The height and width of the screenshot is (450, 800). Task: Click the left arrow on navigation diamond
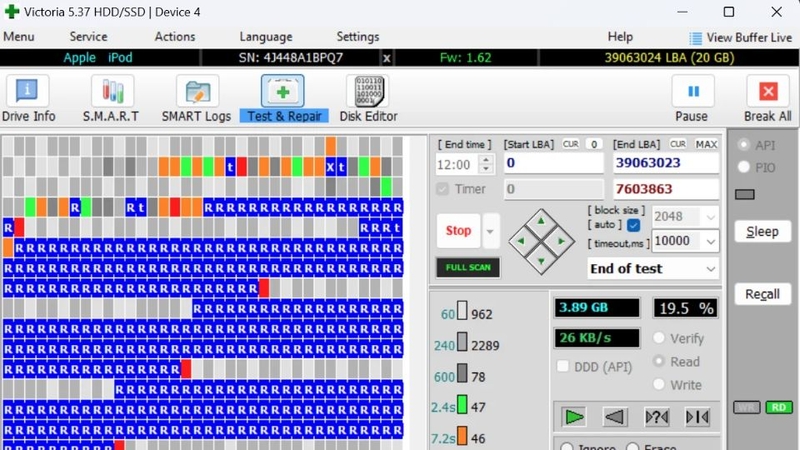[x=521, y=241]
